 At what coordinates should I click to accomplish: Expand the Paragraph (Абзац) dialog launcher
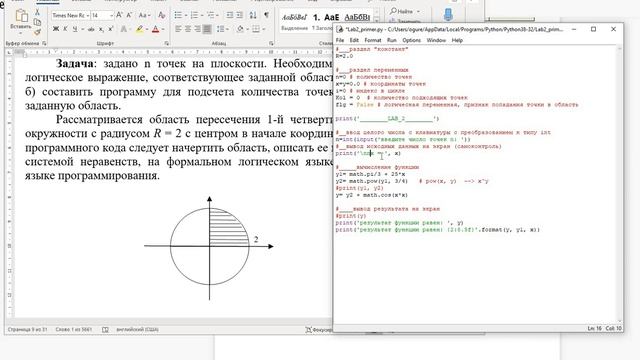[271, 43]
